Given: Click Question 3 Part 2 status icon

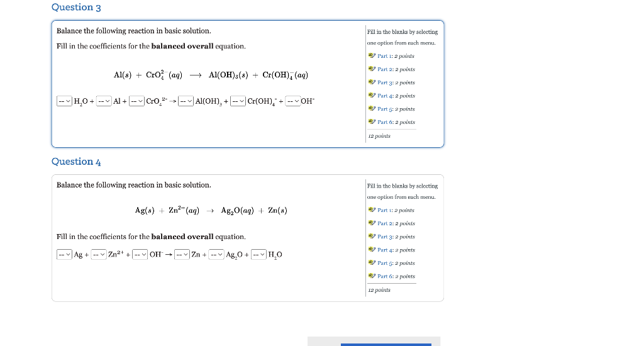Looking at the screenshot, I should click(x=372, y=69).
